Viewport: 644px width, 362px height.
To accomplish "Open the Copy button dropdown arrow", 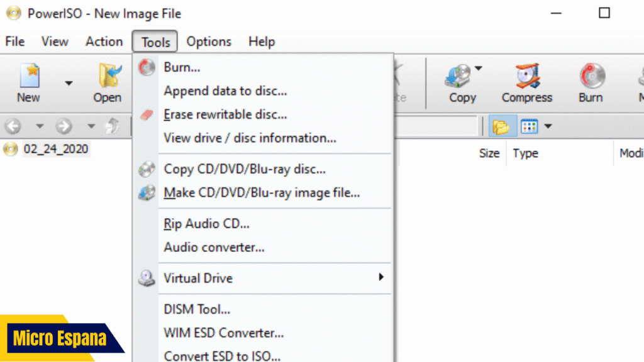I will pos(478,69).
